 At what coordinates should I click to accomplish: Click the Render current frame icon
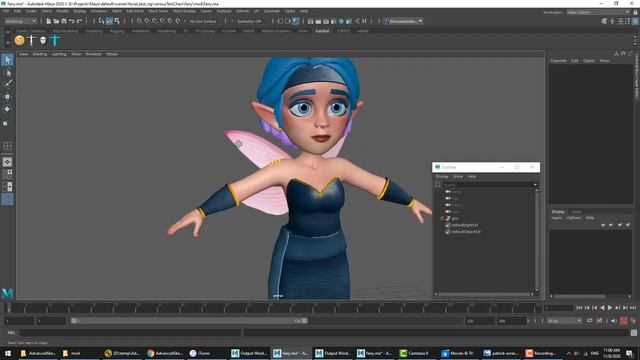tap(318, 21)
